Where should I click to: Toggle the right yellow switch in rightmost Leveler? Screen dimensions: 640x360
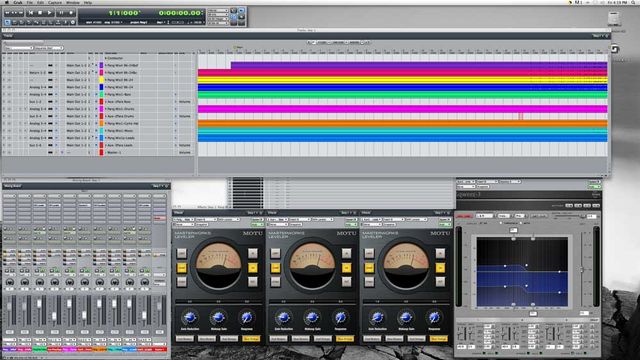coord(440,268)
